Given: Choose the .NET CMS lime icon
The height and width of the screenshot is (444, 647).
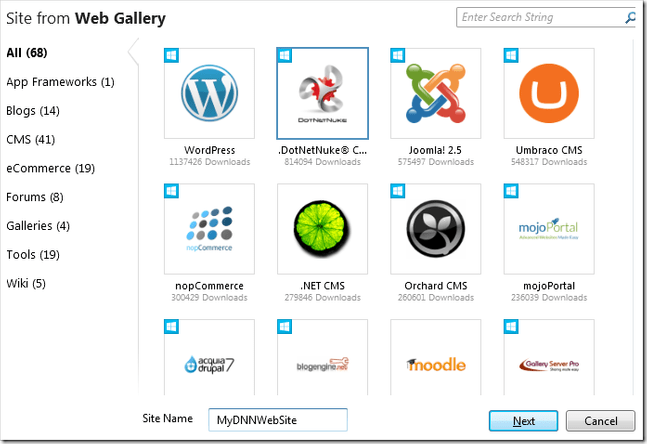Looking at the screenshot, I should click(322, 229).
